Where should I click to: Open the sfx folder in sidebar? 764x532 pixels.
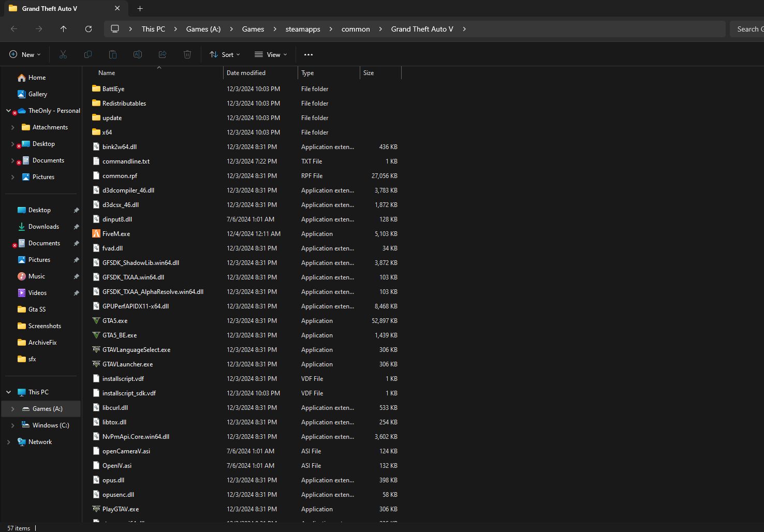point(27,359)
